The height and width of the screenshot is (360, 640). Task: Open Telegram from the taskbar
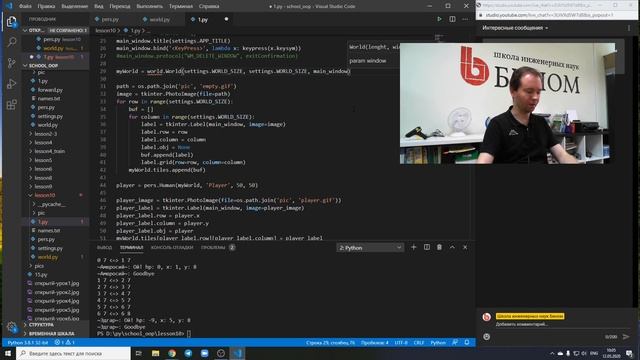[188, 353]
